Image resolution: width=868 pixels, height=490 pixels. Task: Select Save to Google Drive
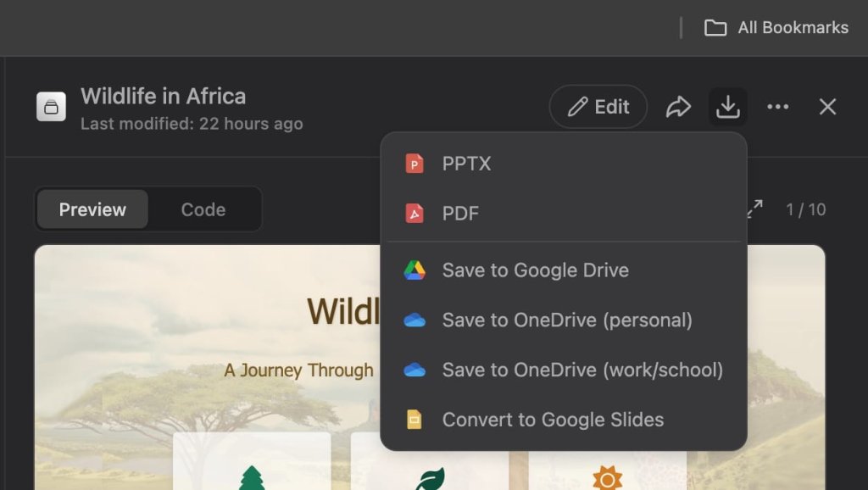pyautogui.click(x=564, y=270)
